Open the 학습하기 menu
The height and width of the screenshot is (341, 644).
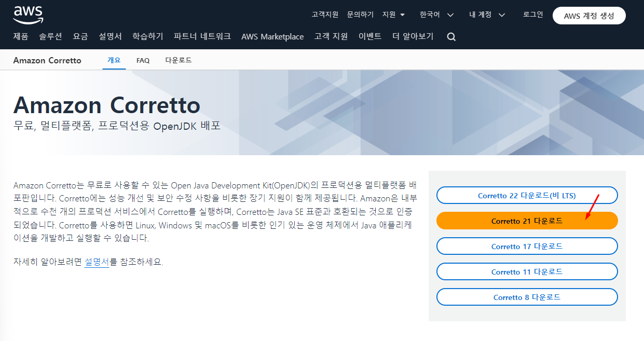point(148,36)
